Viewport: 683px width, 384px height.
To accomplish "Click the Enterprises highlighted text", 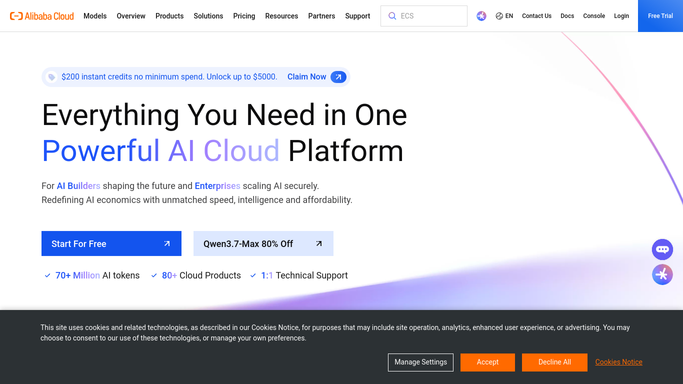I will tap(217, 186).
